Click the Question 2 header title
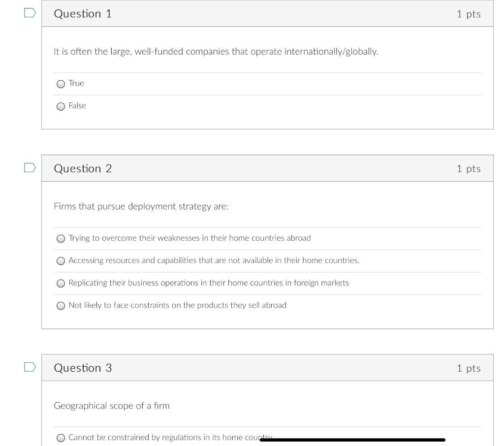This screenshot has height=446, width=504. (83, 168)
